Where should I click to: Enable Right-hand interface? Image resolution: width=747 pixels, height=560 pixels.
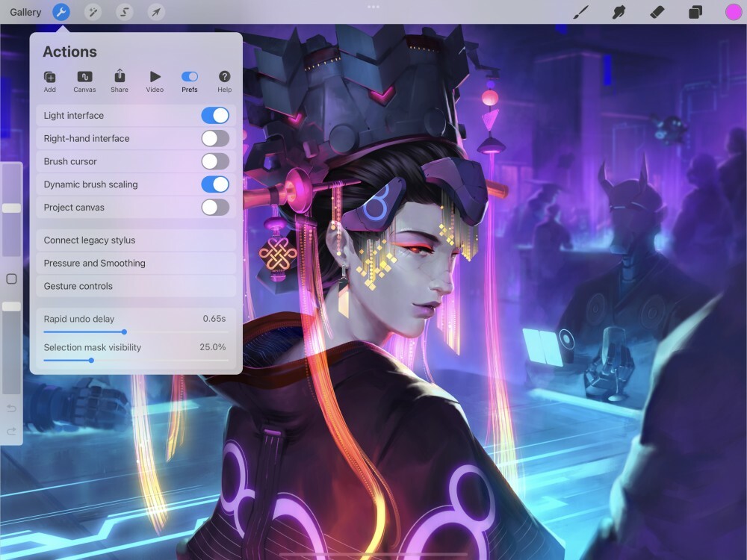click(216, 138)
